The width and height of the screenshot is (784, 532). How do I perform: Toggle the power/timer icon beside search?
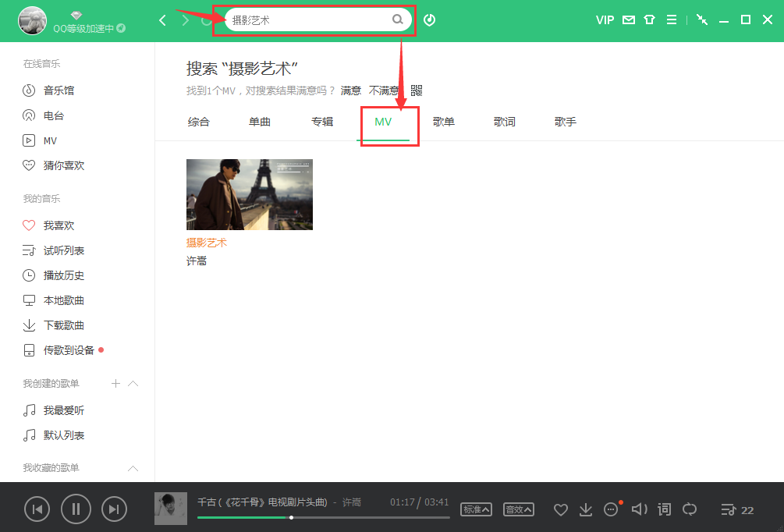(430, 20)
